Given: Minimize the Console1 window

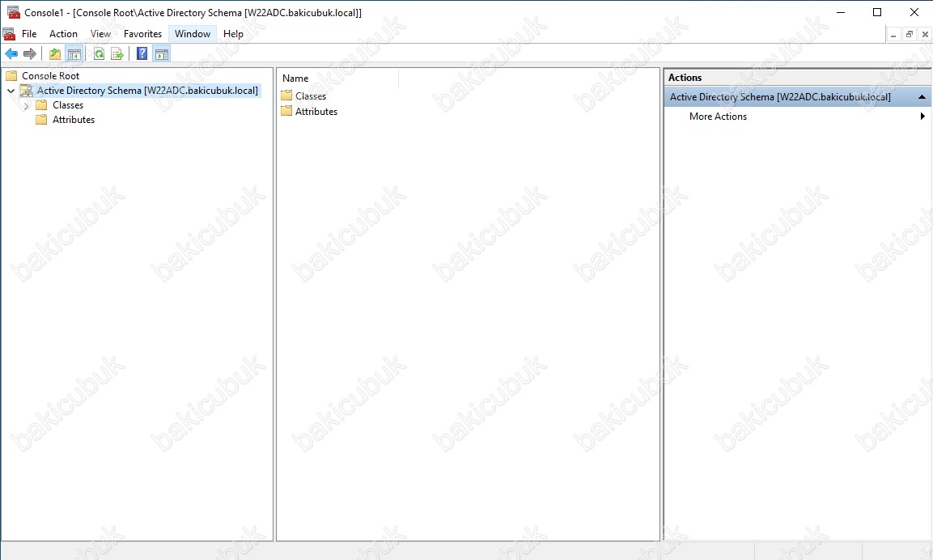Looking at the screenshot, I should (841, 12).
